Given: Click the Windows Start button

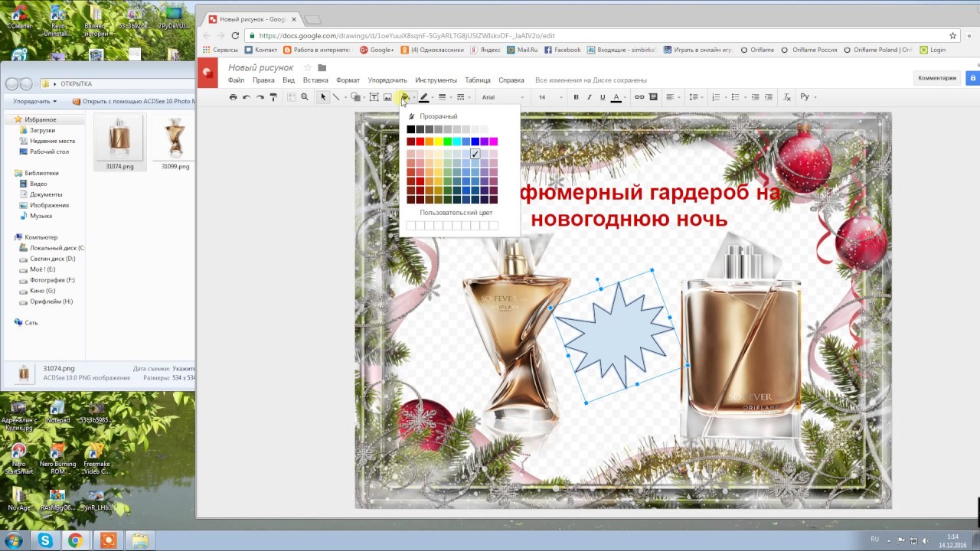Looking at the screenshot, I should click(x=14, y=540).
